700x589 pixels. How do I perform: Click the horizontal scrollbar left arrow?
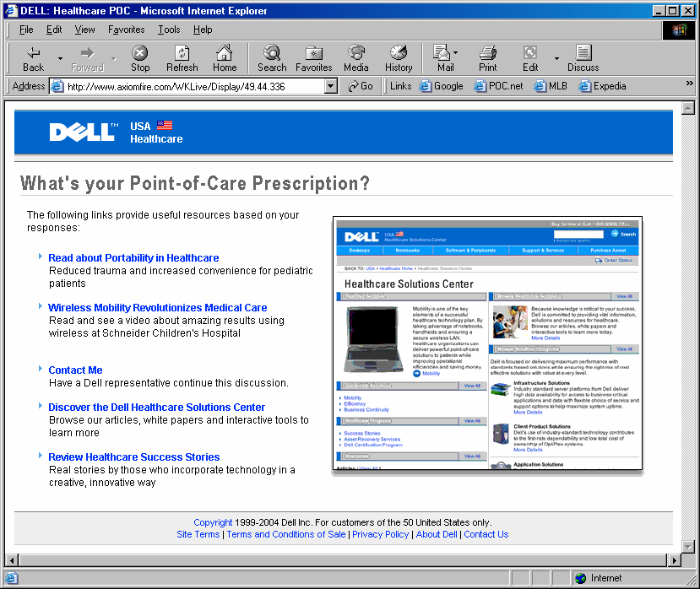point(12,560)
